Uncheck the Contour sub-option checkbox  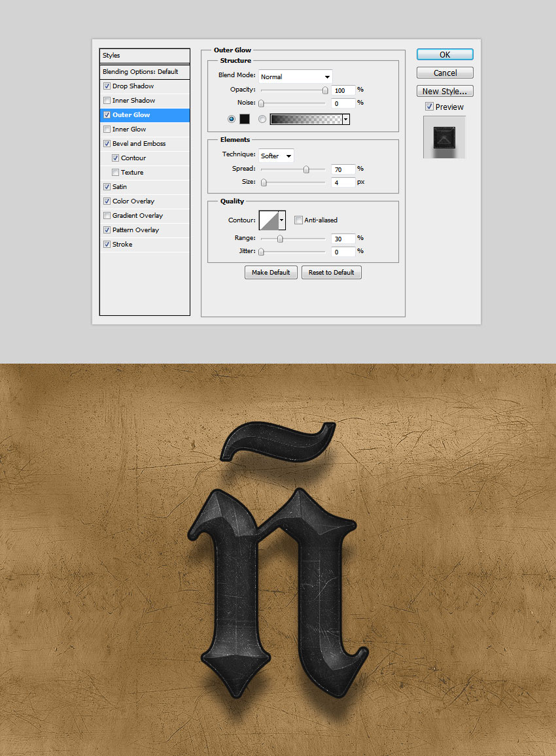pos(115,158)
